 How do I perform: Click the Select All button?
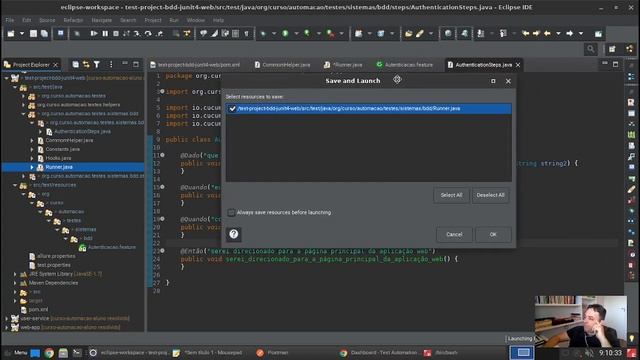pos(451,195)
